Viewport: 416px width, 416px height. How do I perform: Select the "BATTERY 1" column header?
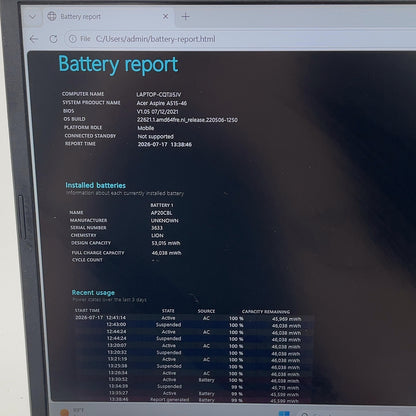(x=162, y=205)
